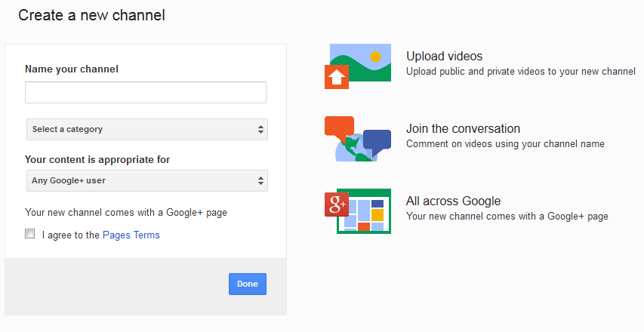The width and height of the screenshot is (644, 332).
Task: Click the Upload videos heading
Action: tap(444, 56)
